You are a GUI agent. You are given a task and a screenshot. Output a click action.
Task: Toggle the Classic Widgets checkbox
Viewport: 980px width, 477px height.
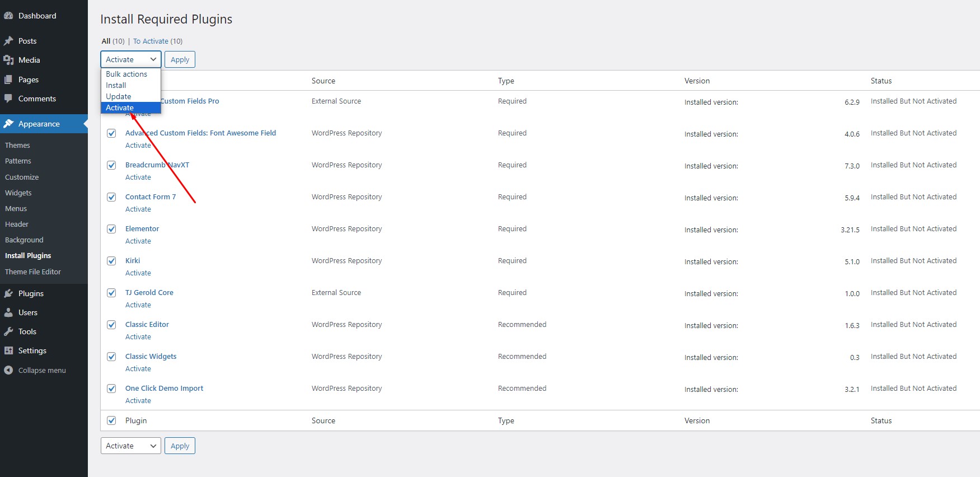pos(111,357)
